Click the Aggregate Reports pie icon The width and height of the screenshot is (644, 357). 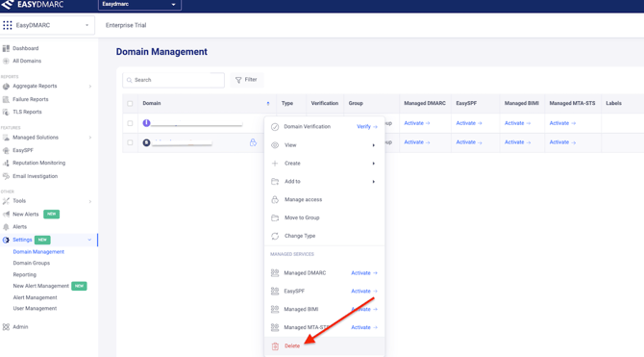6,87
